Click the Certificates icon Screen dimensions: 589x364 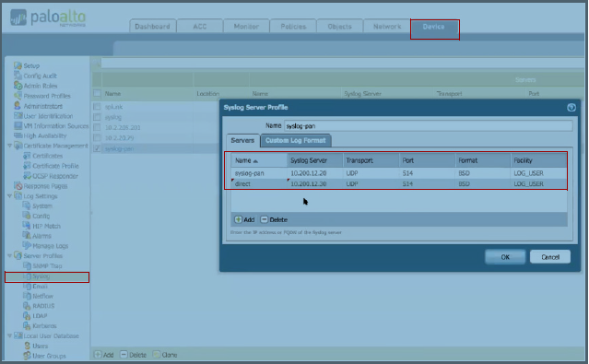[x=27, y=156]
